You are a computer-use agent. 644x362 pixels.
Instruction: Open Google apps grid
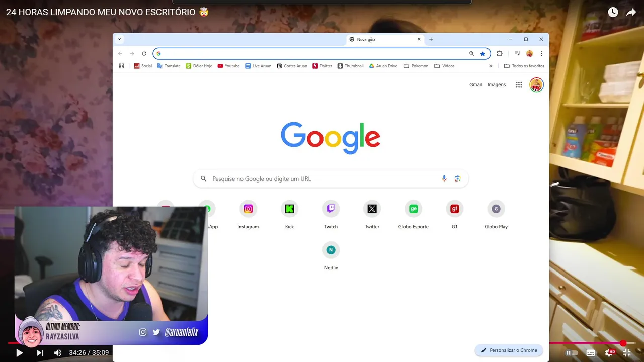pos(519,85)
